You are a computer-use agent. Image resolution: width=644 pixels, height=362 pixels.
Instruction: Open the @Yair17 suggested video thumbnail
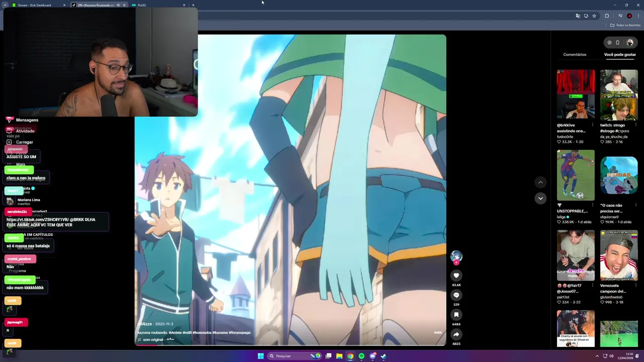[576, 255]
